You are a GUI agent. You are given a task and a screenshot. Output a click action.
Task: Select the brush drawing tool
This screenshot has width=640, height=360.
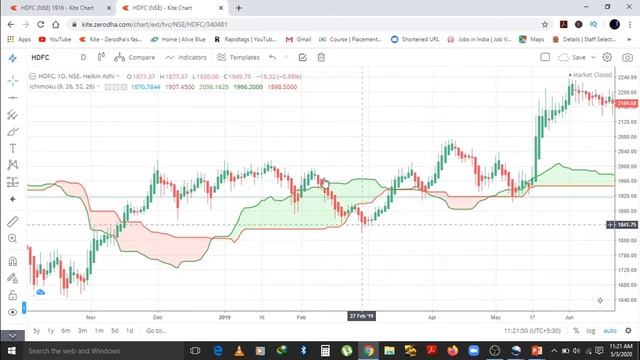tap(13, 132)
